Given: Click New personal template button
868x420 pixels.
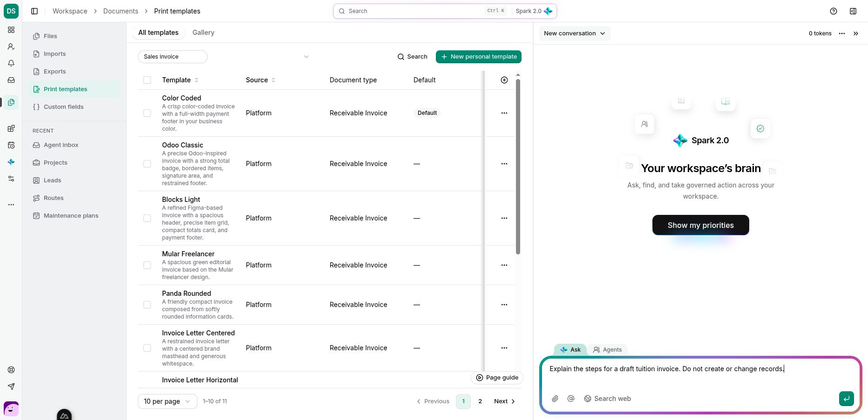Looking at the screenshot, I should coord(479,57).
